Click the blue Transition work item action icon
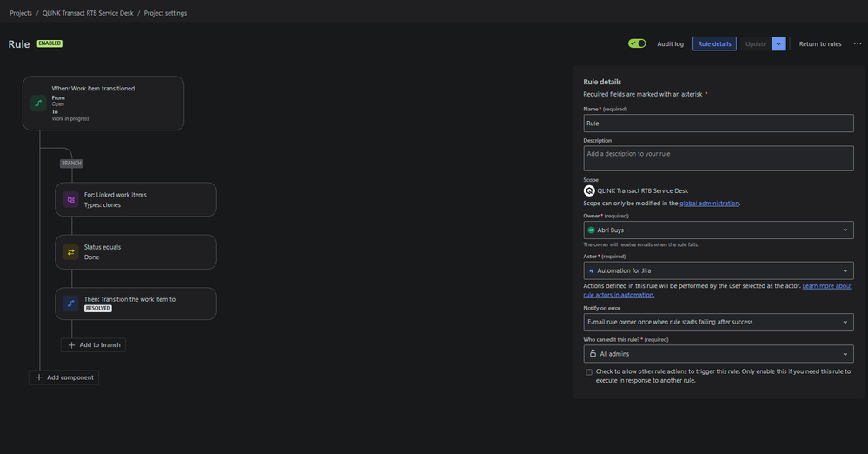Image resolution: width=868 pixels, height=454 pixels. coord(71,304)
